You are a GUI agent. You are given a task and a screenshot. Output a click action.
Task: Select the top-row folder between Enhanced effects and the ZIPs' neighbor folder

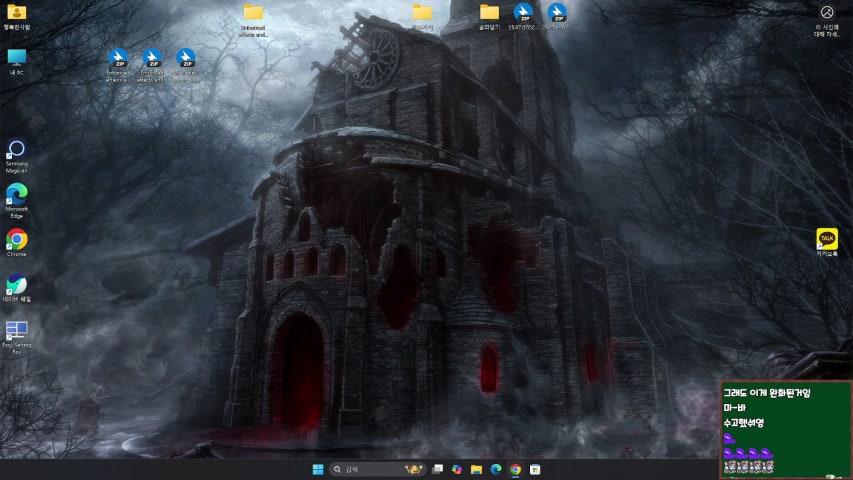tap(422, 16)
